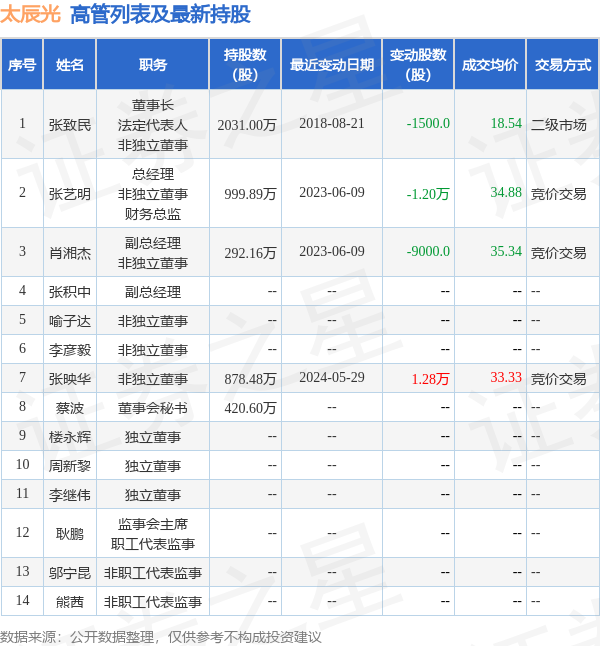Click 竞价交易 in 肖湘杰's row
The width and height of the screenshot is (600, 646).
point(558,253)
